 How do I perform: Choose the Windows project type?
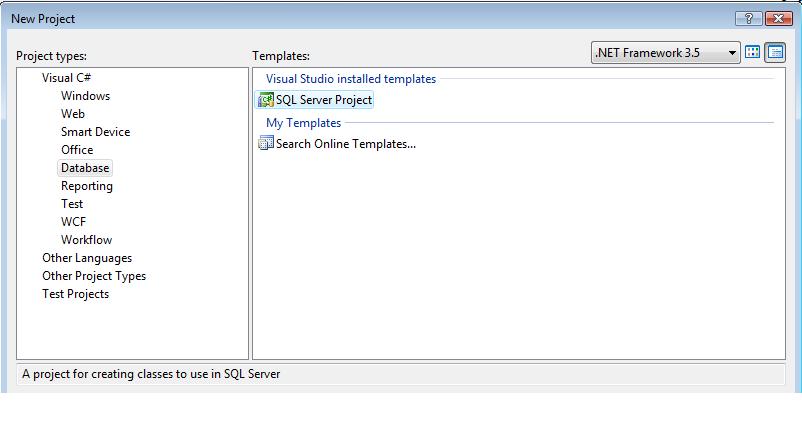[x=85, y=96]
